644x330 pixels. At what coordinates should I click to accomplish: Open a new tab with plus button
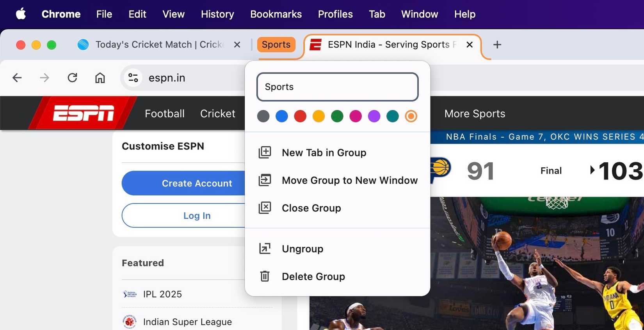point(497,44)
